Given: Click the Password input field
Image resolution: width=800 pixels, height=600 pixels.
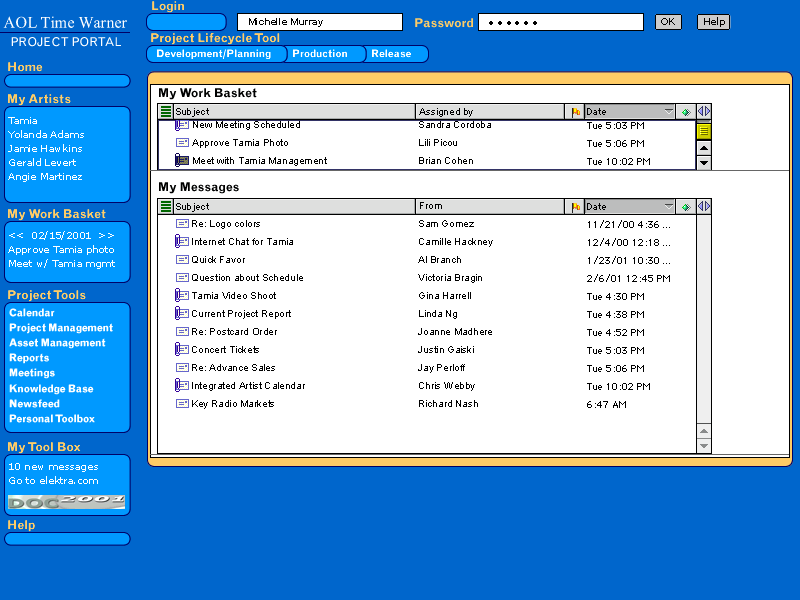Looking at the screenshot, I should pyautogui.click(x=561, y=22).
